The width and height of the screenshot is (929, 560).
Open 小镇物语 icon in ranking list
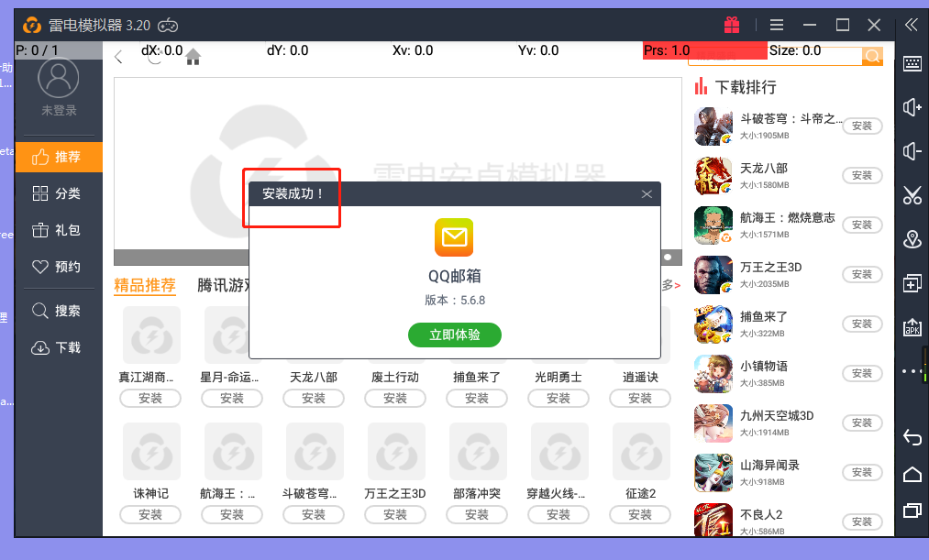pos(713,374)
